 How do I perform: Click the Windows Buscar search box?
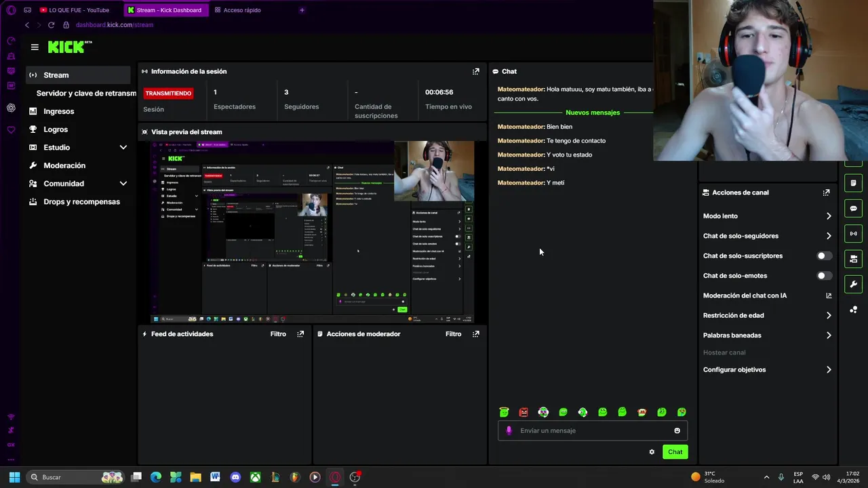point(75,477)
